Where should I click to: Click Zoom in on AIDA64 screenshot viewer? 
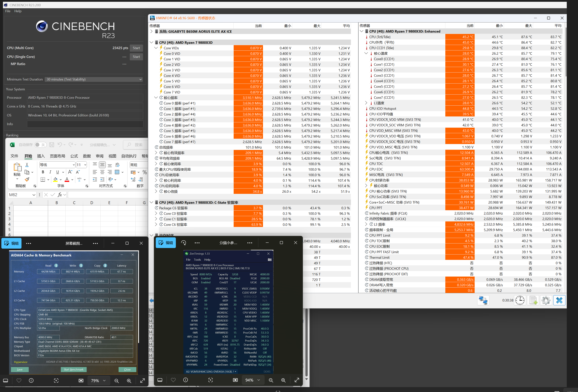click(x=129, y=381)
